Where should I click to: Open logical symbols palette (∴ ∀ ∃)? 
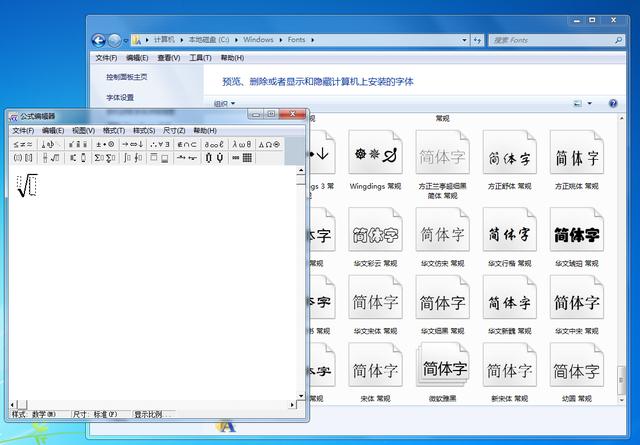(160, 145)
